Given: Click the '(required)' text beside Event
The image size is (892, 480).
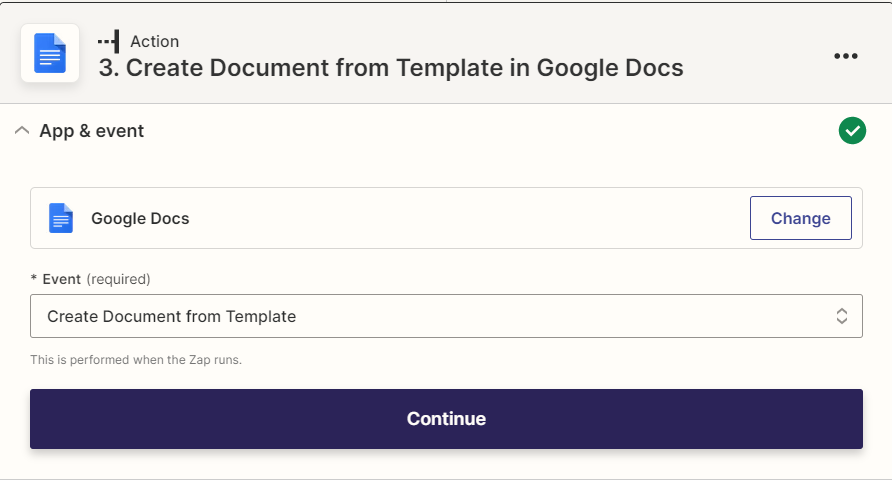Looking at the screenshot, I should pyautogui.click(x=118, y=279).
